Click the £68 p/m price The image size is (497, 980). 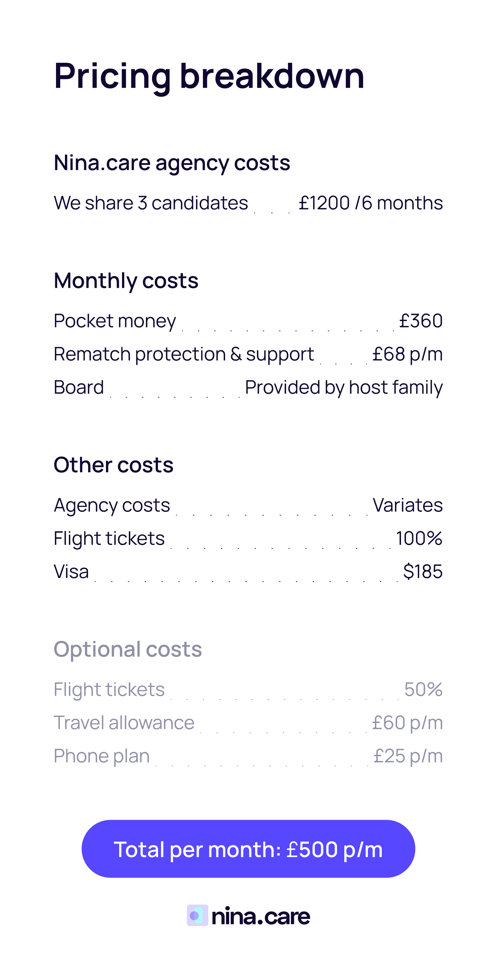pyautogui.click(x=407, y=354)
